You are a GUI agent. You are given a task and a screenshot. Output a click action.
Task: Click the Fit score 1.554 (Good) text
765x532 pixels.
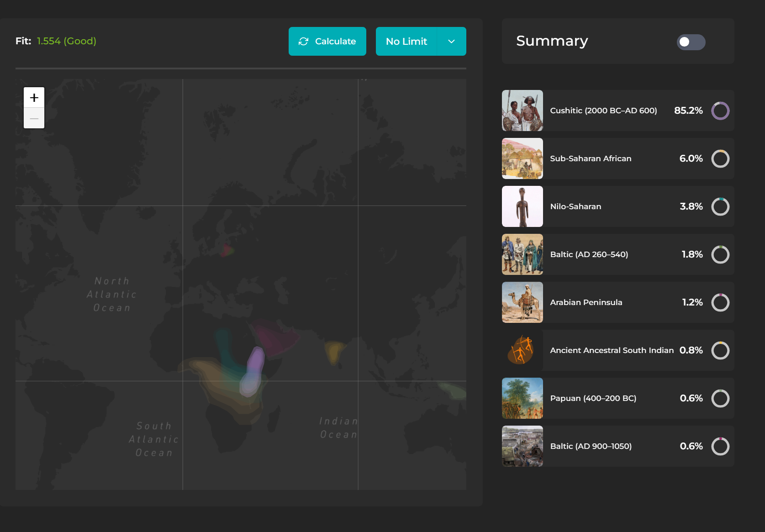pos(66,41)
